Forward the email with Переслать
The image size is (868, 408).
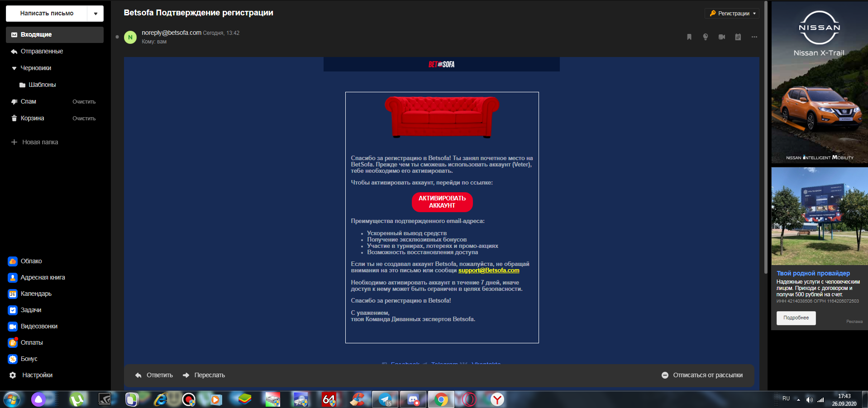204,375
